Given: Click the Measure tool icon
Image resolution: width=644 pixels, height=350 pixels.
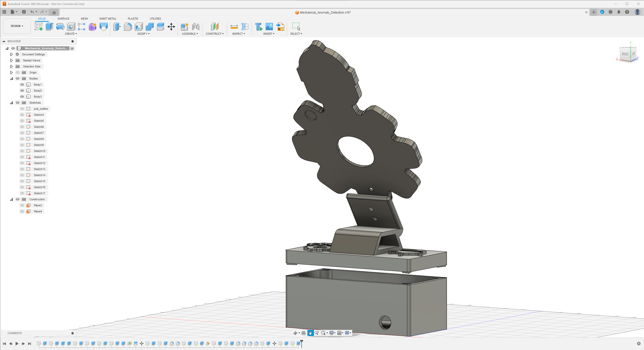Looking at the screenshot, I should (x=234, y=27).
